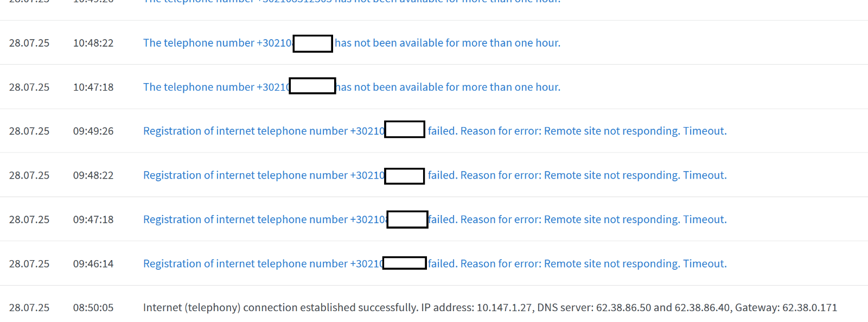The image size is (868, 322).
Task: Click the 09:46:14 timestamp
Action: tap(93, 264)
